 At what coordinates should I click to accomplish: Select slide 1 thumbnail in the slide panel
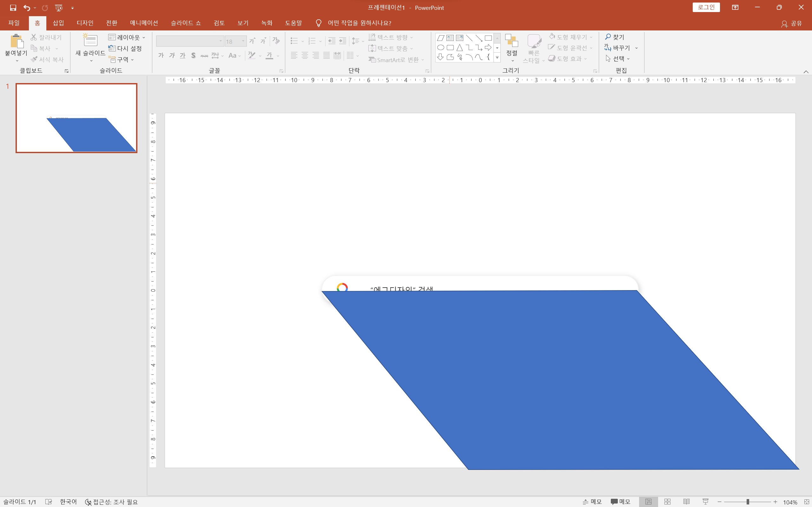pyautogui.click(x=76, y=118)
